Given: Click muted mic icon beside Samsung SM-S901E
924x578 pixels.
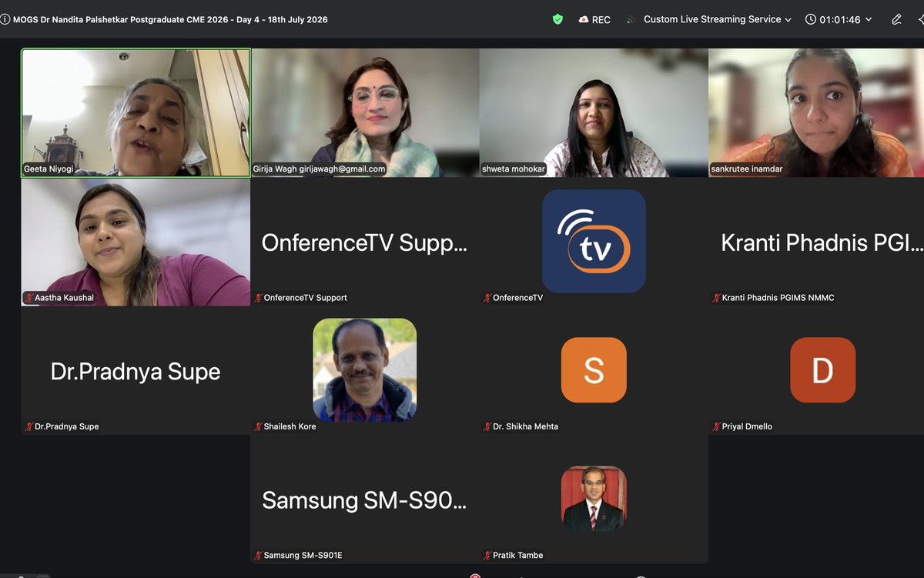Looking at the screenshot, I should pyautogui.click(x=259, y=555).
